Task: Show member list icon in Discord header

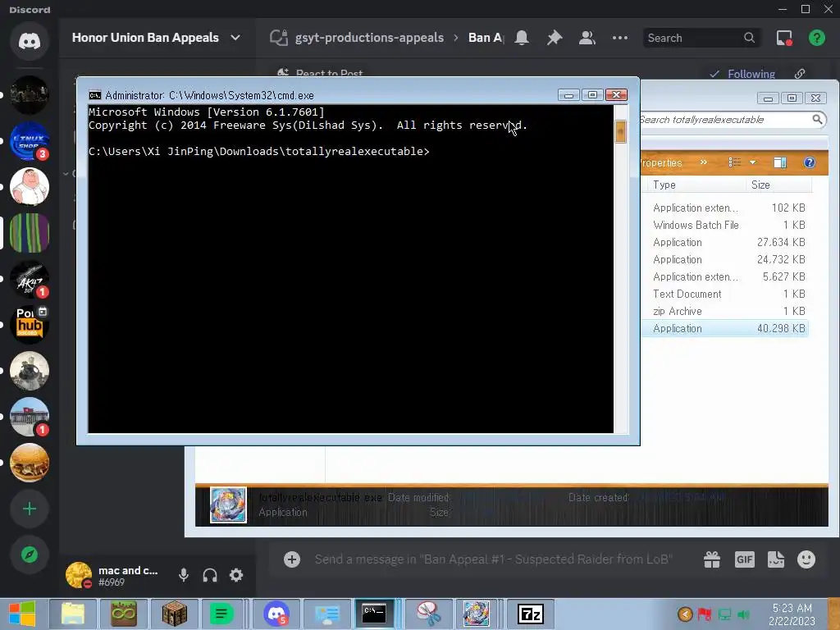Action: pos(587,38)
